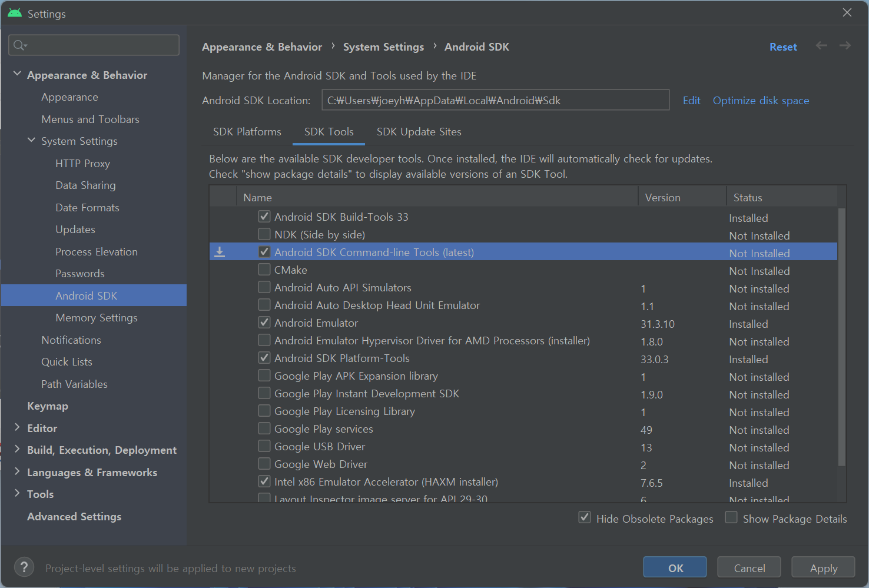Image resolution: width=869 pixels, height=588 pixels.
Task: Check NDK (Side by side) checkbox
Action: click(264, 234)
